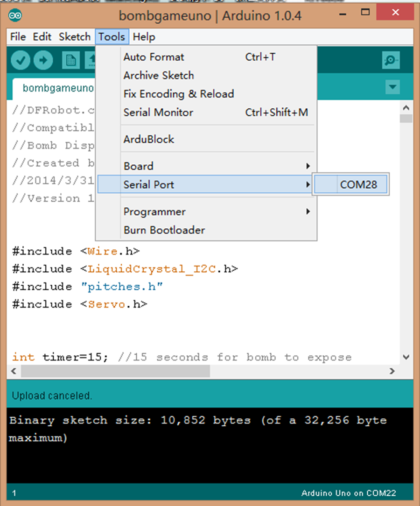420x506 pixels.
Task: Choose Auto Format from Tools menu
Action: tap(206, 57)
